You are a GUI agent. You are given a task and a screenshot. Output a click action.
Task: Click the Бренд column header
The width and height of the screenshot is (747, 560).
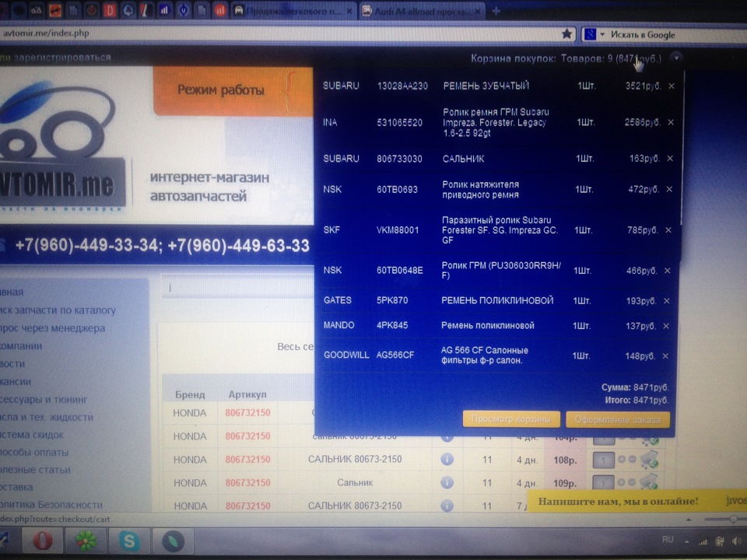tap(190, 395)
